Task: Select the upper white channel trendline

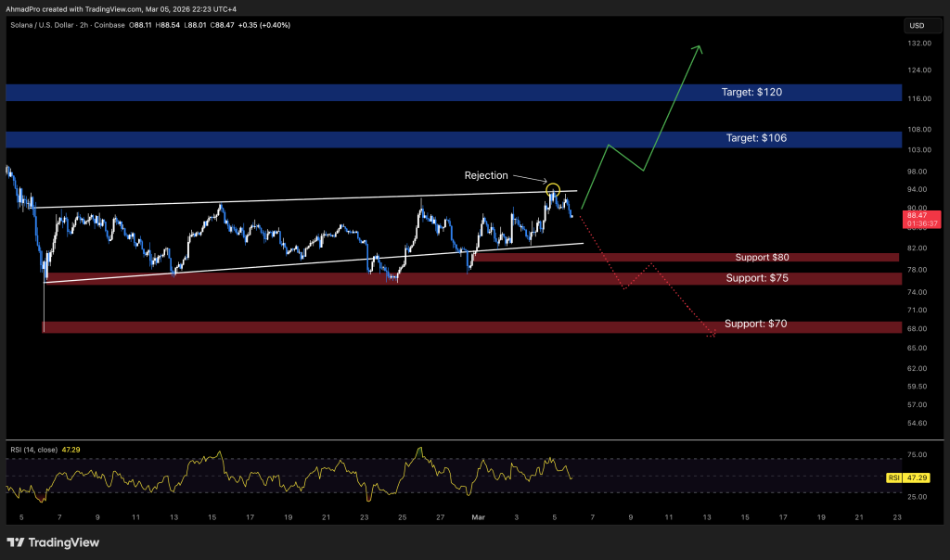Action: click(278, 201)
